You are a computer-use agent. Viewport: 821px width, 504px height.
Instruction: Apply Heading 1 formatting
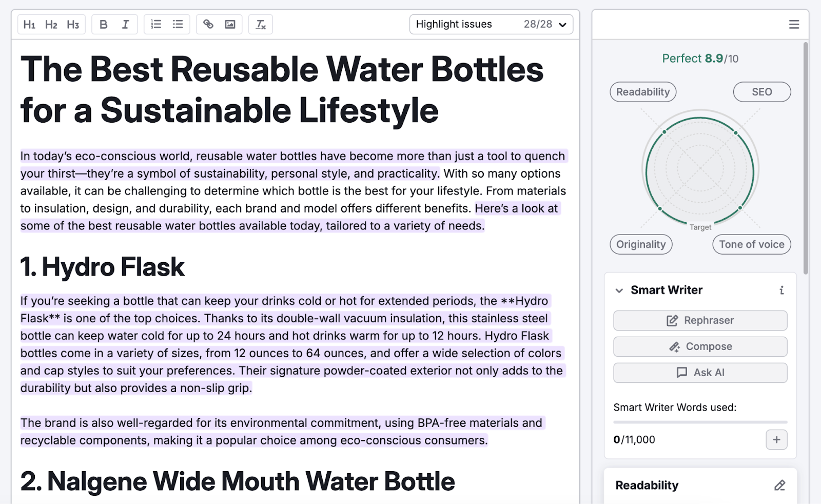29,24
